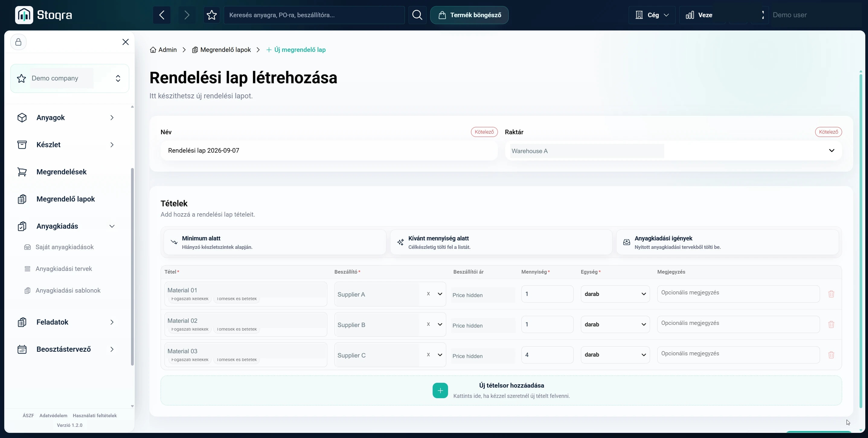Image resolution: width=868 pixels, height=438 pixels.
Task: Click the Név input field
Action: [329, 151]
